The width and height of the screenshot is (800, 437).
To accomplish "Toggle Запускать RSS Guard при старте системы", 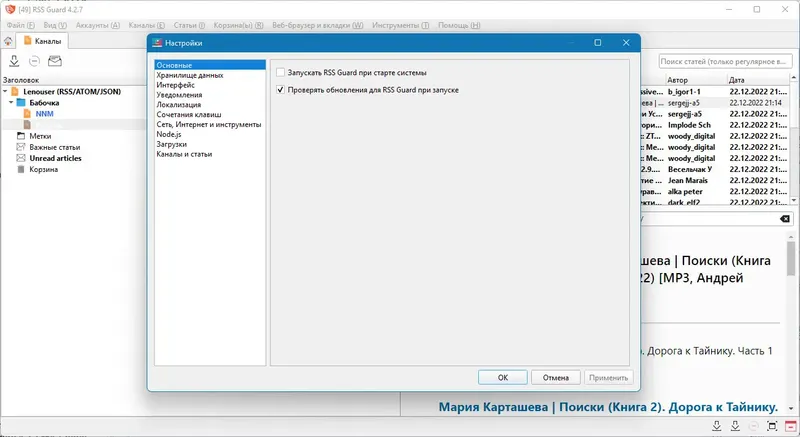I will 281,73.
